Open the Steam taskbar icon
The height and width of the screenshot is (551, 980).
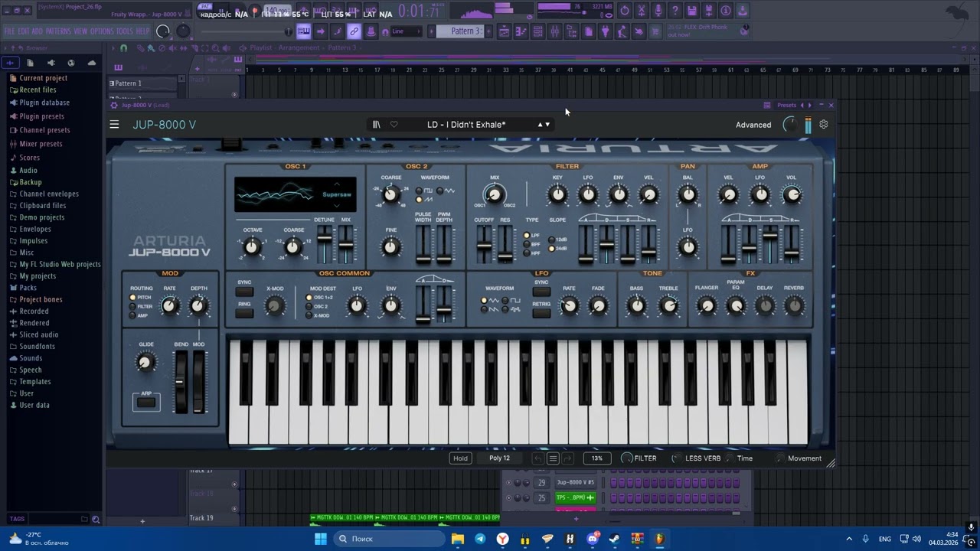tap(615, 539)
